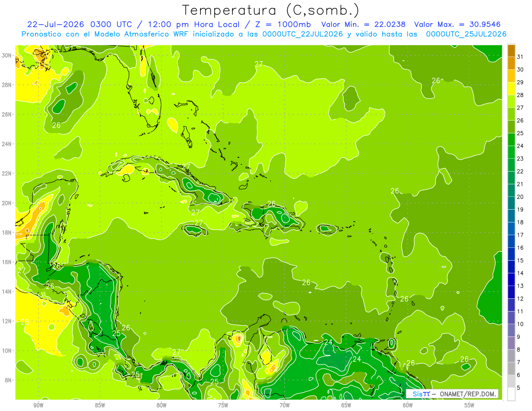Select the color scale value "18"
Viewport: 532px width, 411px height.
520,223
